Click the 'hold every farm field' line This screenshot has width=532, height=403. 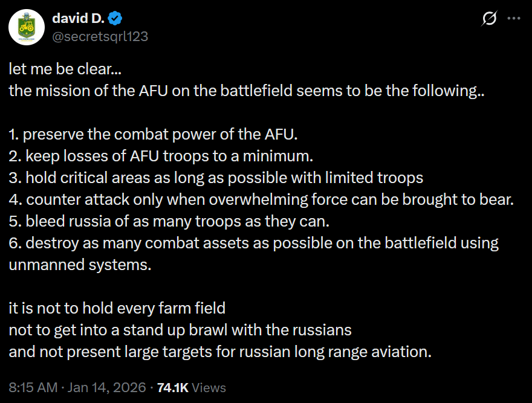tap(117, 308)
